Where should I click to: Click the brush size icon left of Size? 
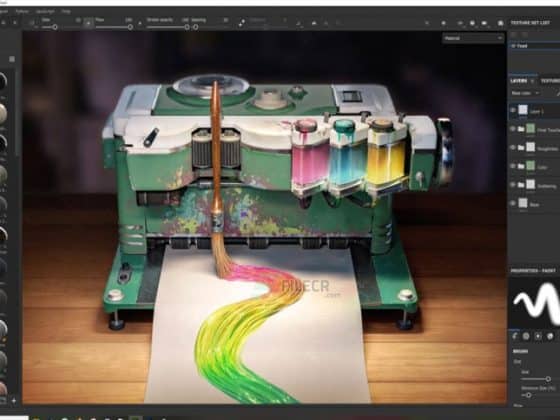tap(31, 23)
